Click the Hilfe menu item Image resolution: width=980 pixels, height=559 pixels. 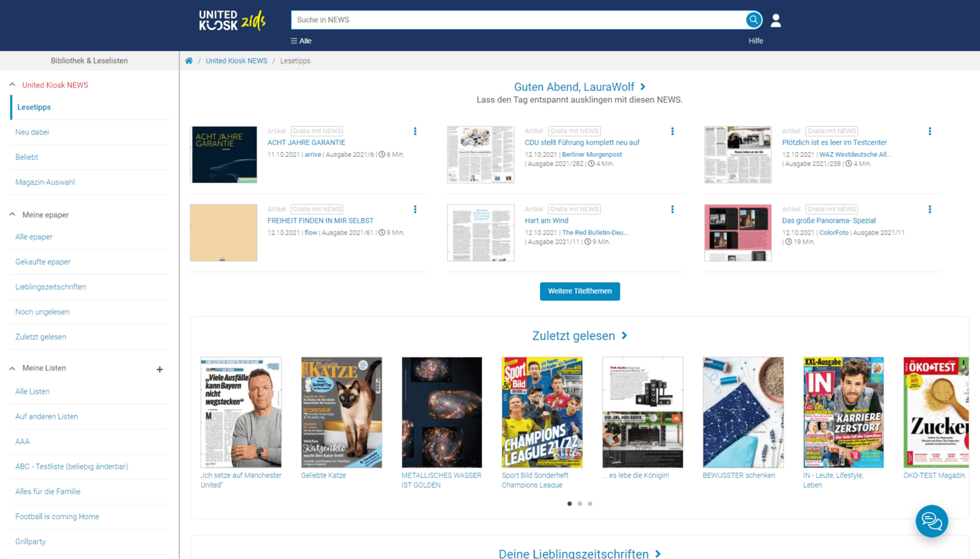[756, 41]
